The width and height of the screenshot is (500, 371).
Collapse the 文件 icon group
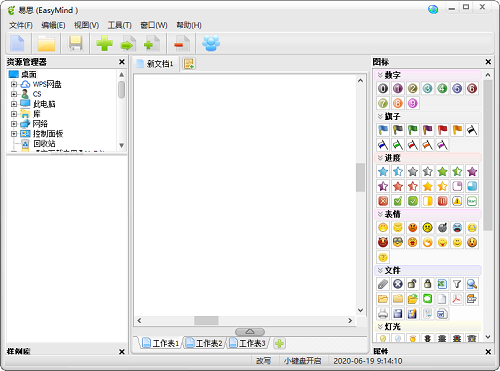(380, 270)
